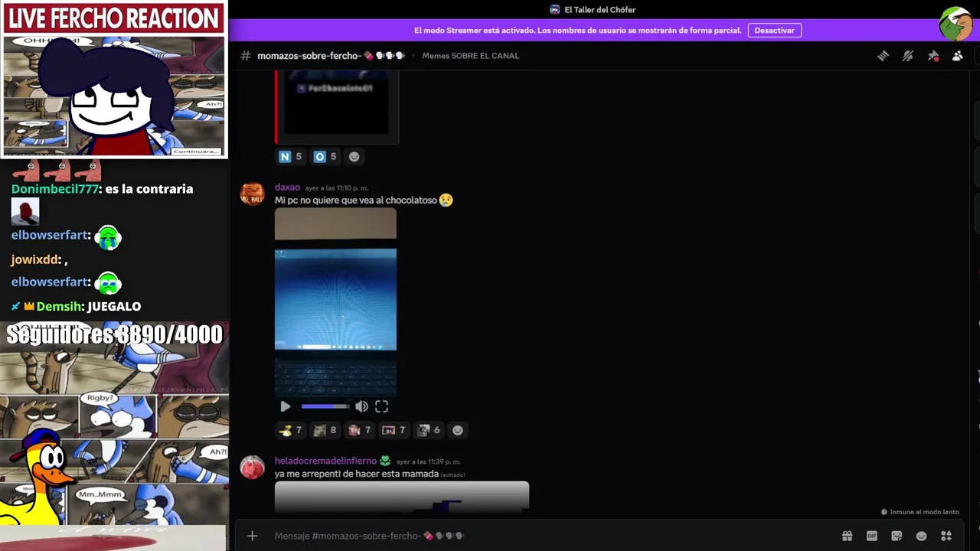
Task: Focus the Mensaje #momazos-sobre-fercho input
Action: [551, 536]
